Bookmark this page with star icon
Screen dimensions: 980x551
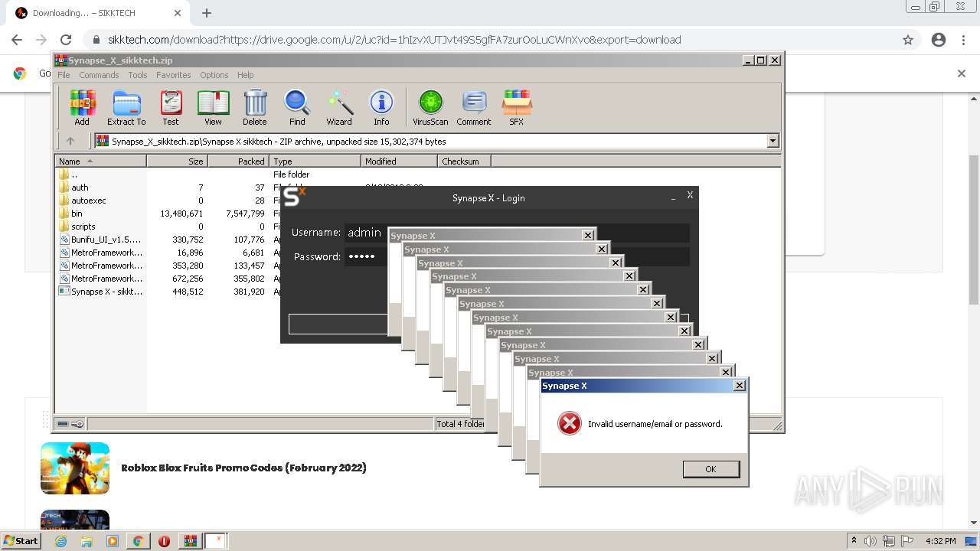tap(908, 40)
